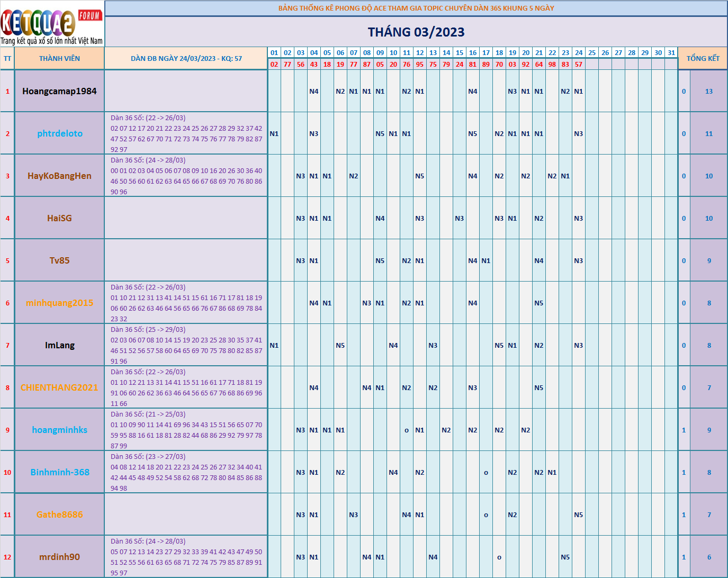728x578 pixels.
Task: Select 'Dàn 36 Số: (24 -> 28/03)' in HayKoBangHen row
Action: pyautogui.click(x=148, y=160)
